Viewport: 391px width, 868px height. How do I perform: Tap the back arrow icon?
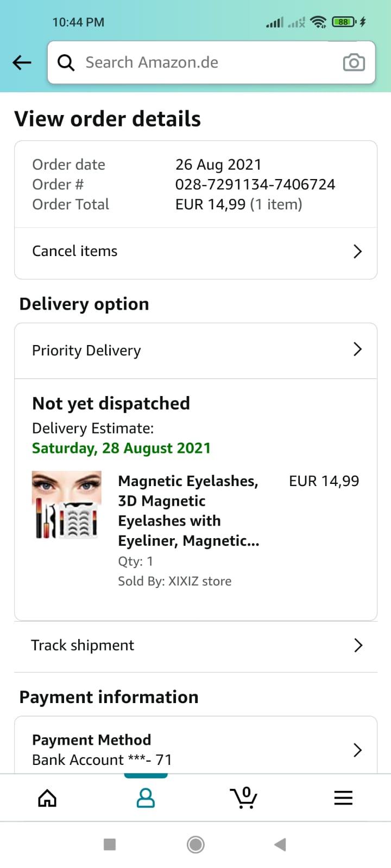(x=22, y=63)
